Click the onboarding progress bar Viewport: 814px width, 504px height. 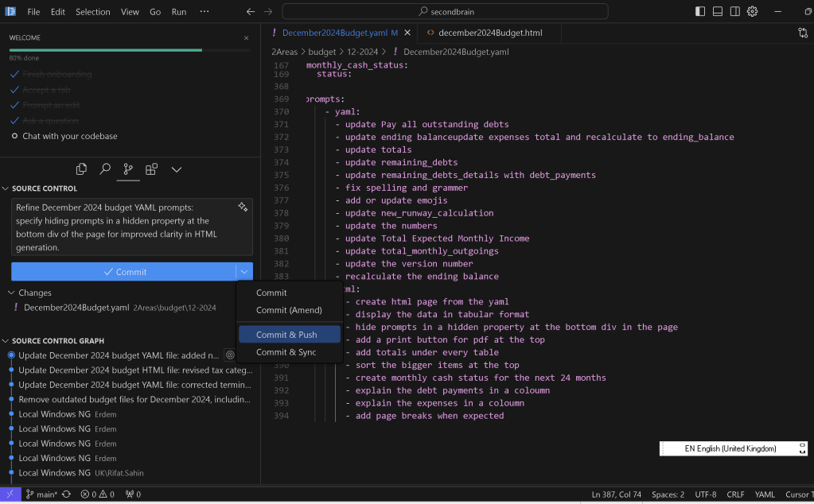click(129, 50)
